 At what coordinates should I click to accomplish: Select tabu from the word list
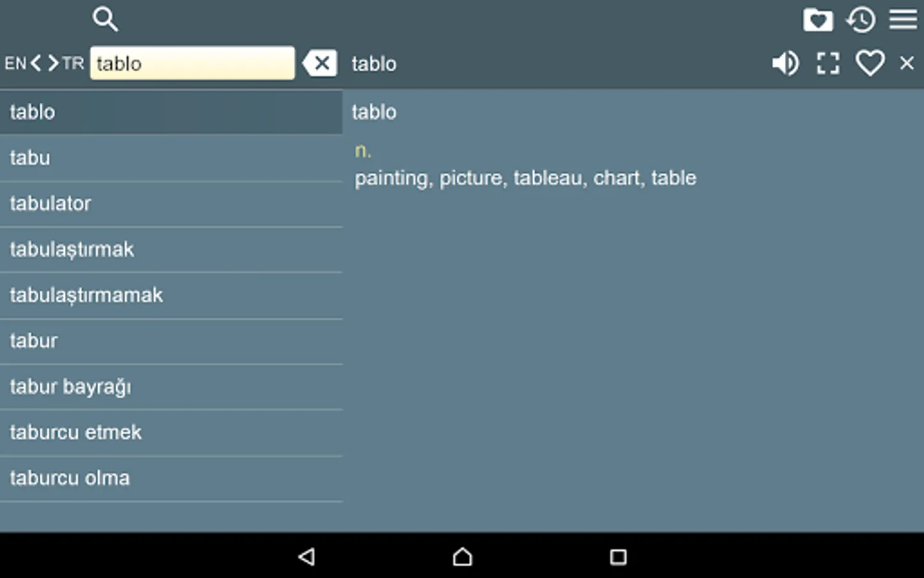[171, 158]
